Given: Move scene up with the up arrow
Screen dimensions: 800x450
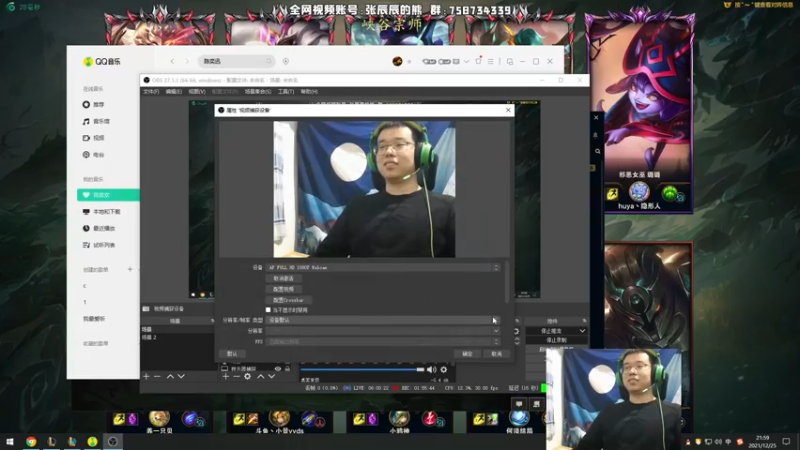Looking at the screenshot, I should point(170,377).
